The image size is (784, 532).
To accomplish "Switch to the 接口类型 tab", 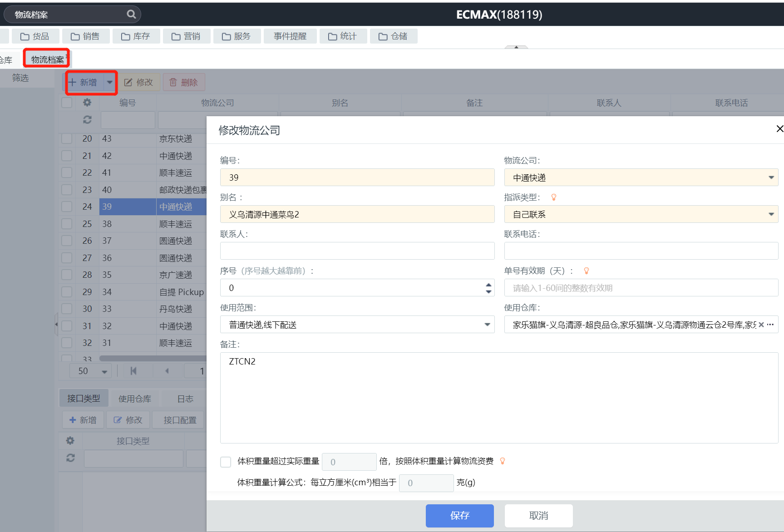I will (84, 399).
